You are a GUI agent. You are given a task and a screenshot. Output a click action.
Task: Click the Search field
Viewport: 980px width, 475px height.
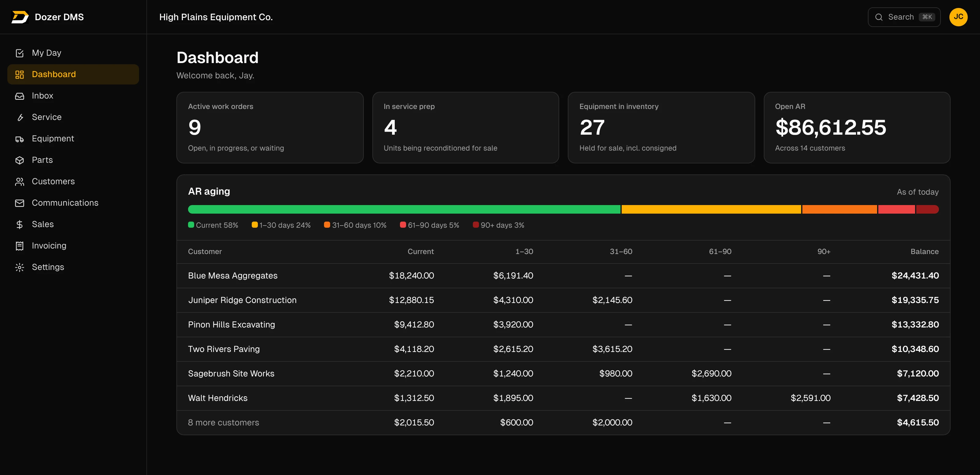904,17
